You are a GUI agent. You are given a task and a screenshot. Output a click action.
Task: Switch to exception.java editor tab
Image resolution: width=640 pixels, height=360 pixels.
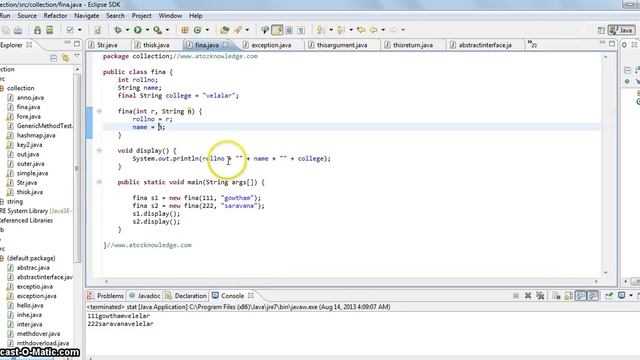(x=271, y=45)
